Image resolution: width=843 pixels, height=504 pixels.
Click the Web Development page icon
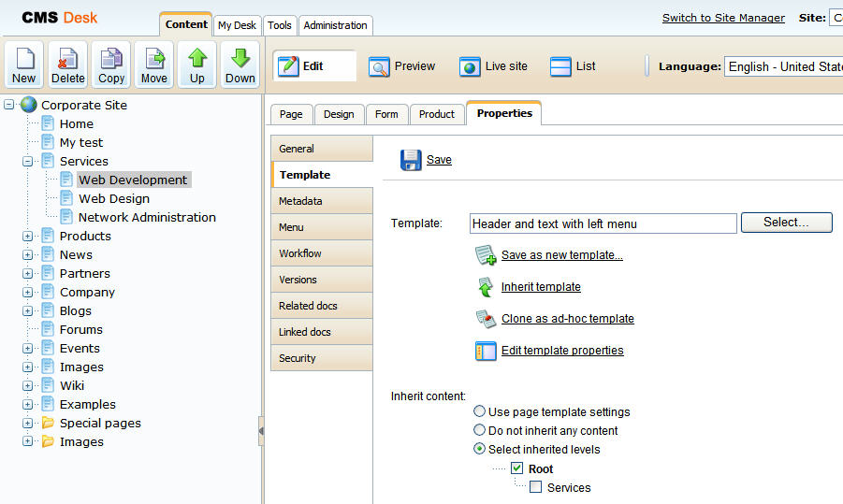point(66,180)
